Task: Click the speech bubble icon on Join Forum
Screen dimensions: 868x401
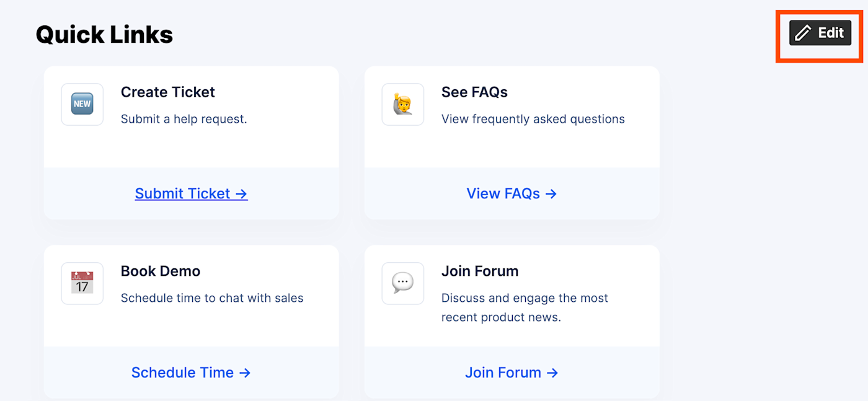Action: pos(402,283)
